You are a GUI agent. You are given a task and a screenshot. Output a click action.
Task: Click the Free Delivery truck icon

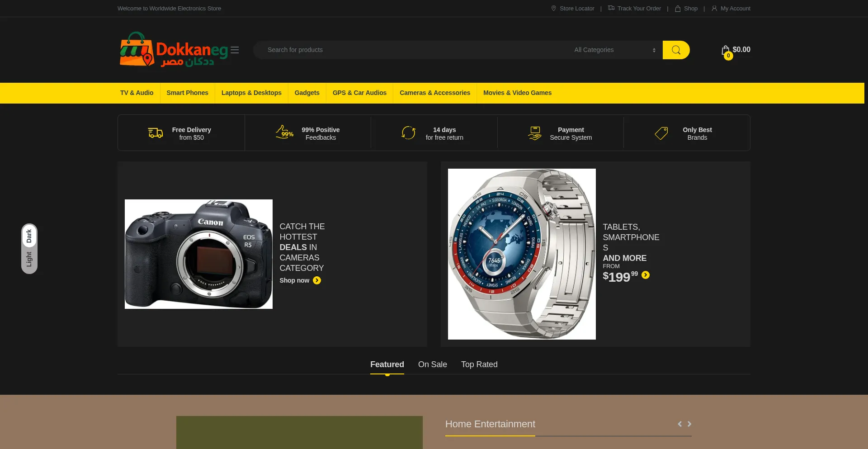(x=156, y=133)
